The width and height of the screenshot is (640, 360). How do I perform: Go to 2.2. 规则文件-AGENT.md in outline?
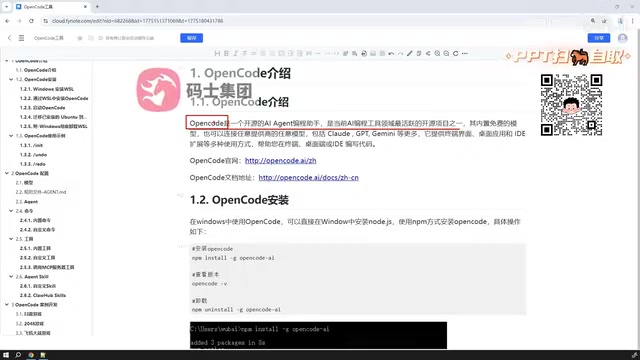(41, 192)
